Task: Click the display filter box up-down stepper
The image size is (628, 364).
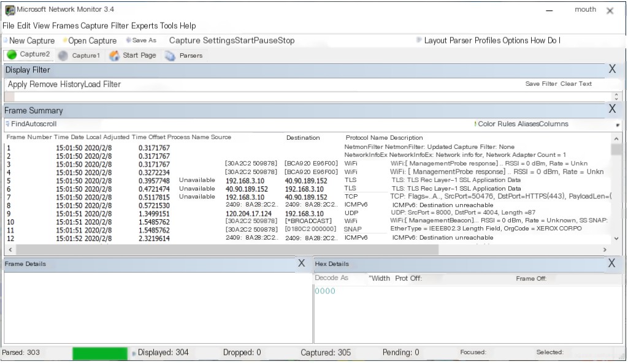Action: point(616,96)
